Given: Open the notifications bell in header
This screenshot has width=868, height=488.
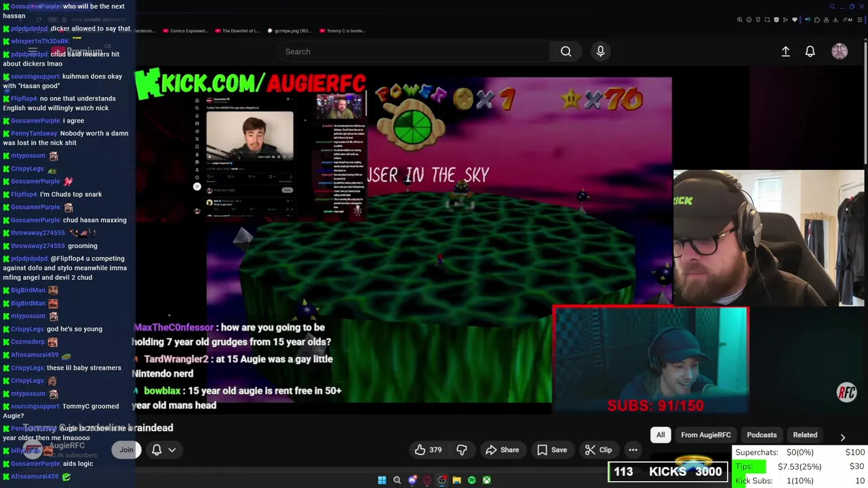Looking at the screenshot, I should pyautogui.click(x=810, y=52).
